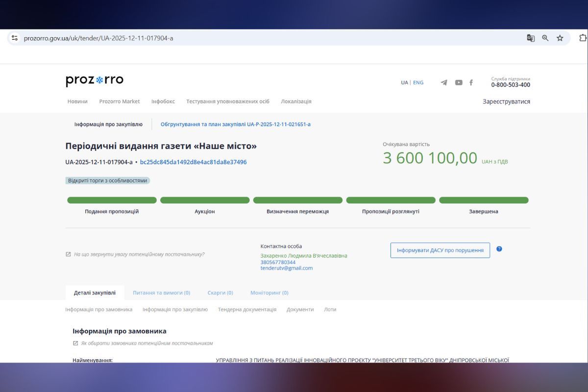588x392 pixels.
Task: Click the magnifier zoom icon in address bar
Action: pos(545,37)
